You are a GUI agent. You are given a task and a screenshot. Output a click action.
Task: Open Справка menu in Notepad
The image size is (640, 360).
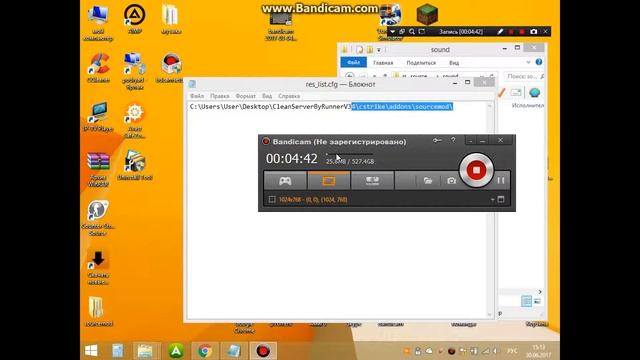click(289, 96)
